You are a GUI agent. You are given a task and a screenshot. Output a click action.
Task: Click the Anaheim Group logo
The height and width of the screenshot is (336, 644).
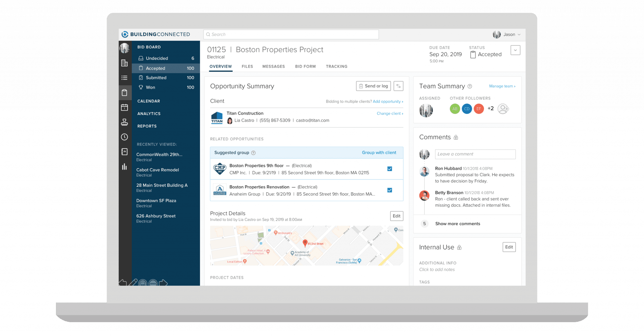point(220,190)
